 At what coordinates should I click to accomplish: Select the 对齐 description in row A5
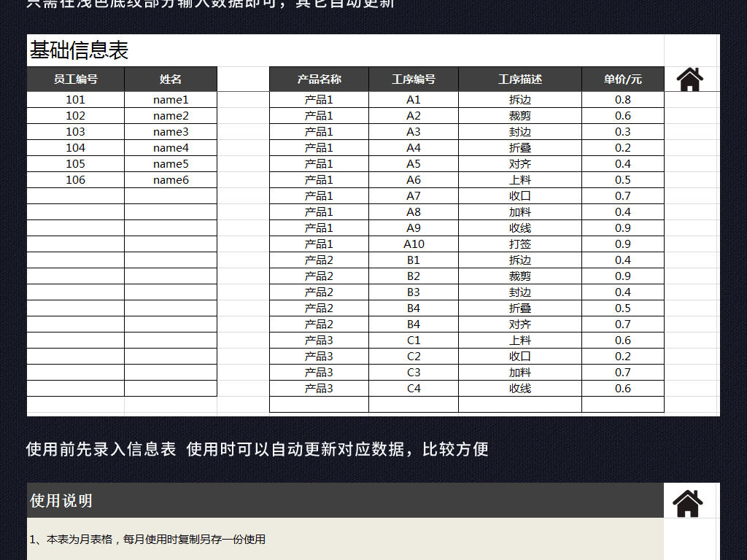tap(519, 164)
